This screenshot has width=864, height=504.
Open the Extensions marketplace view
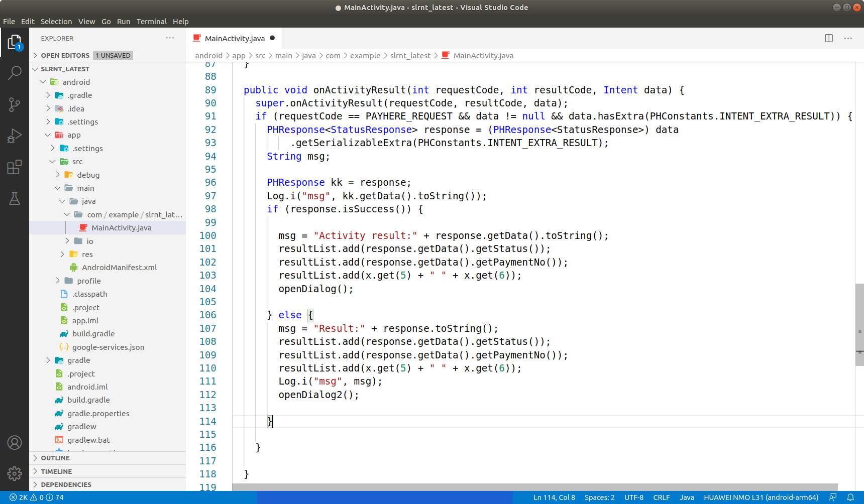[x=15, y=167]
